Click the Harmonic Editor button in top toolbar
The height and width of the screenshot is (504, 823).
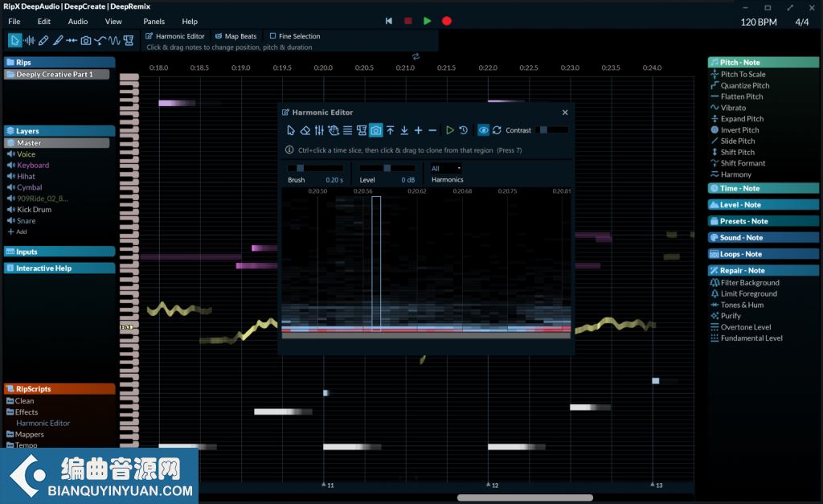(x=174, y=36)
